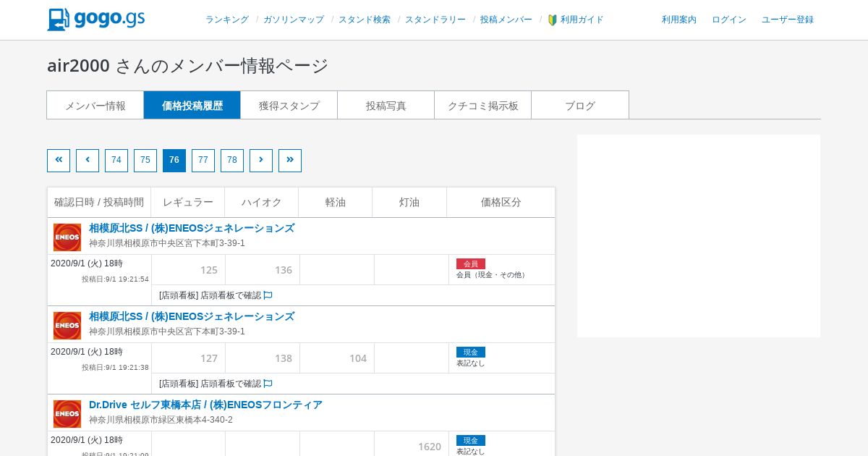Go to page 74
The width and height of the screenshot is (868, 456).
[x=116, y=161]
